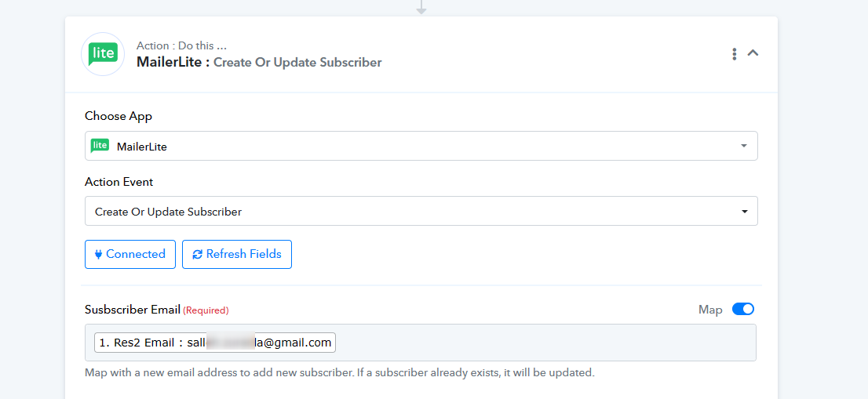Click the connector arrow above the action card

click(x=421, y=6)
